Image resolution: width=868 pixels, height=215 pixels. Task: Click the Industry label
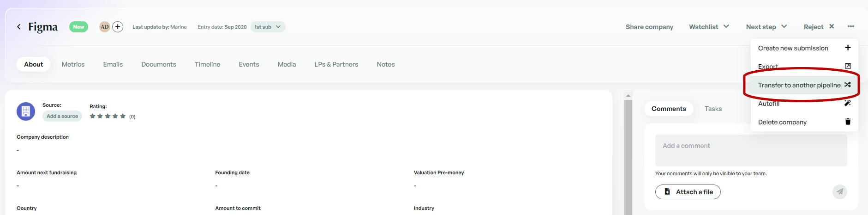[x=424, y=208]
